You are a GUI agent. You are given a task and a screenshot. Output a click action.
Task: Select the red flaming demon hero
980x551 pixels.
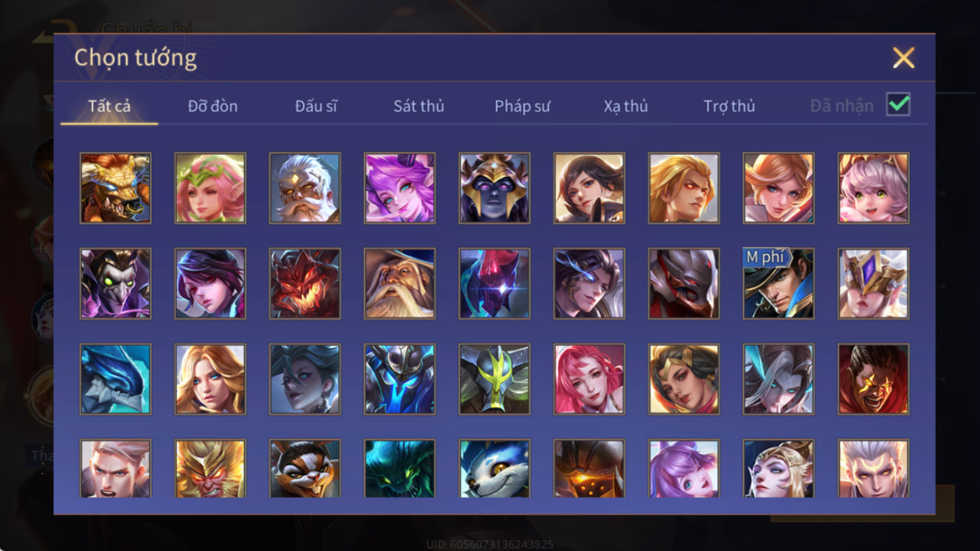click(305, 284)
